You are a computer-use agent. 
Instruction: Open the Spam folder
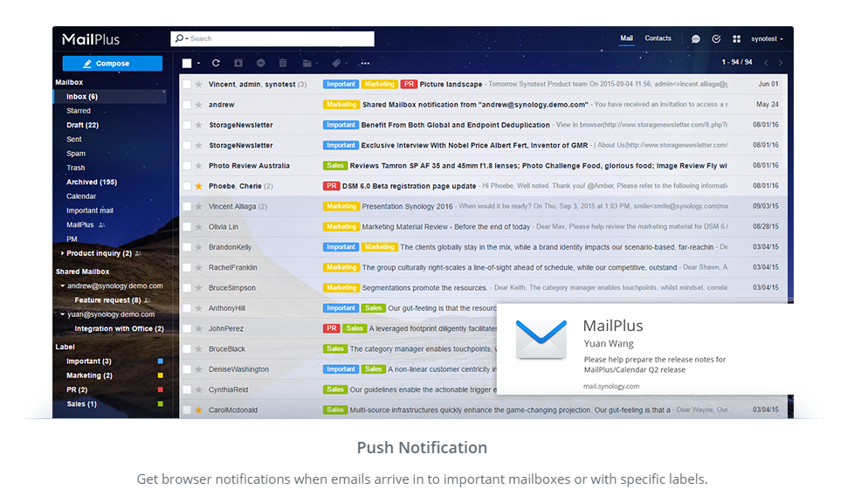pos(76,154)
